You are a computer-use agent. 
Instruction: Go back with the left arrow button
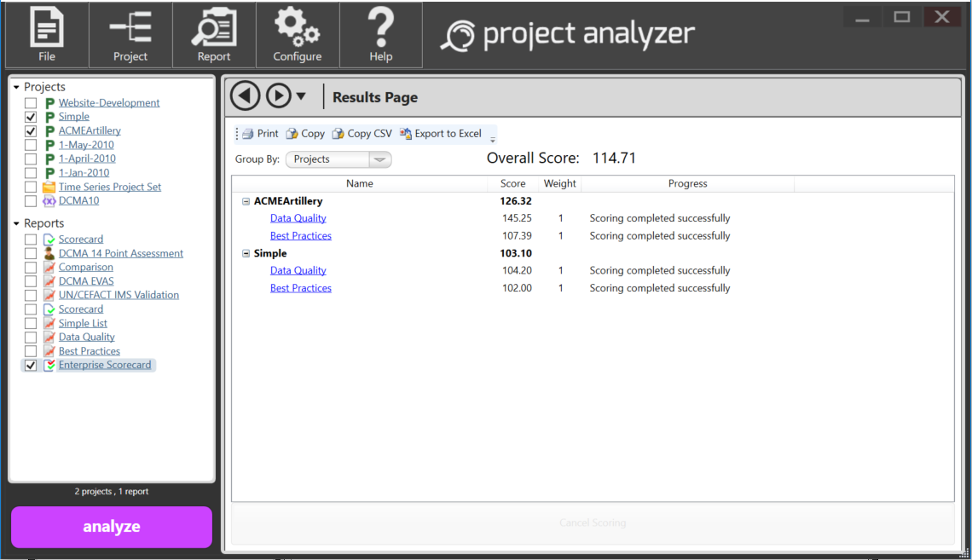[246, 96]
